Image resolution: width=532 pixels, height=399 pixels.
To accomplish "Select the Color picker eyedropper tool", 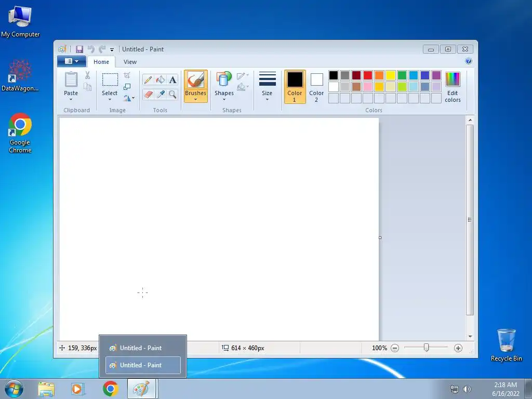I will click(160, 94).
